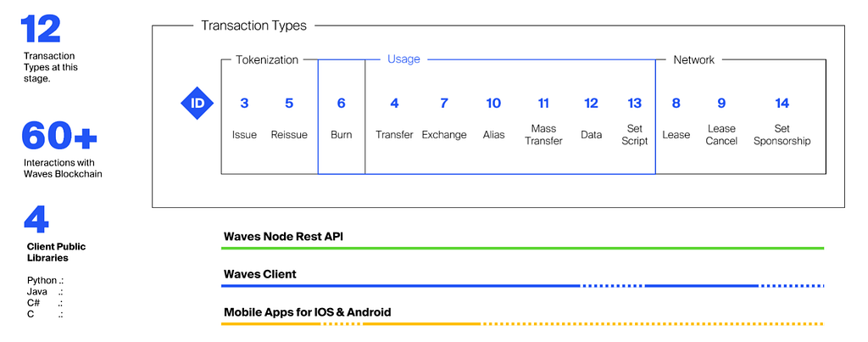Viewport: 868px width, 342px height.
Task: Select Mass Transfer transaction type 11
Action: 543,121
